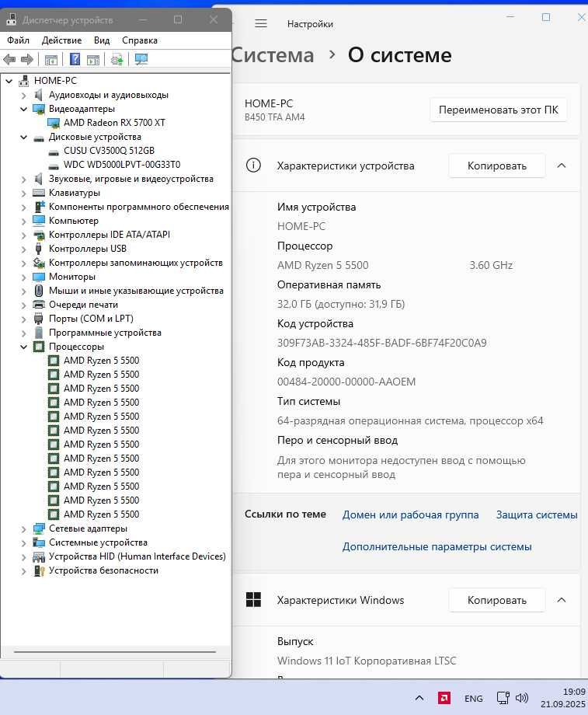Open the Вид menu
The width and height of the screenshot is (588, 715).
pyautogui.click(x=102, y=40)
